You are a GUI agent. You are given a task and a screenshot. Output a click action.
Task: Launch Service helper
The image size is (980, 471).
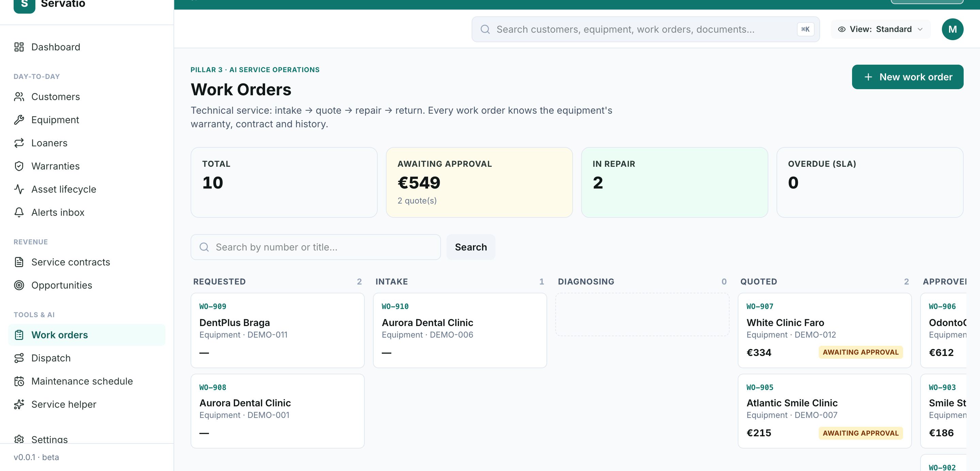87,404
